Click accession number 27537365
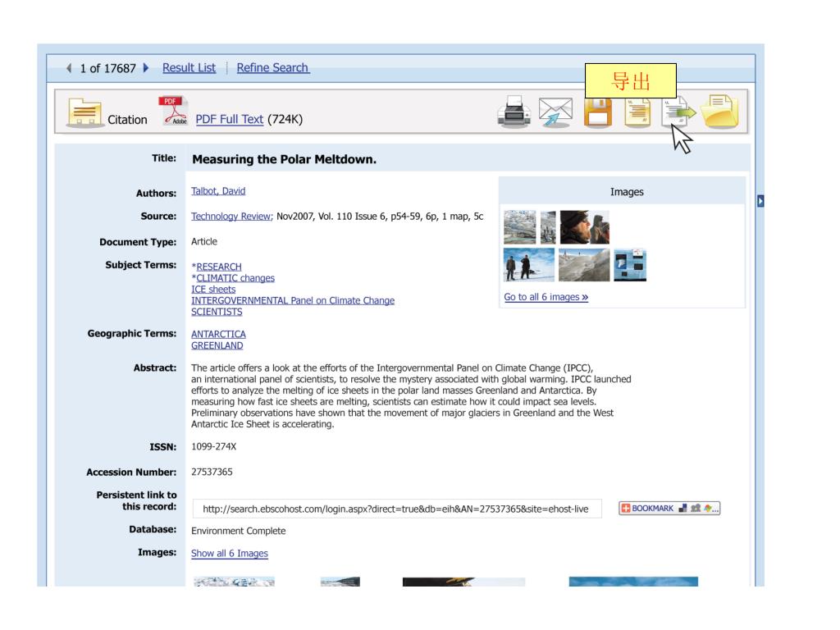The height and width of the screenshot is (630, 840). pos(212,472)
